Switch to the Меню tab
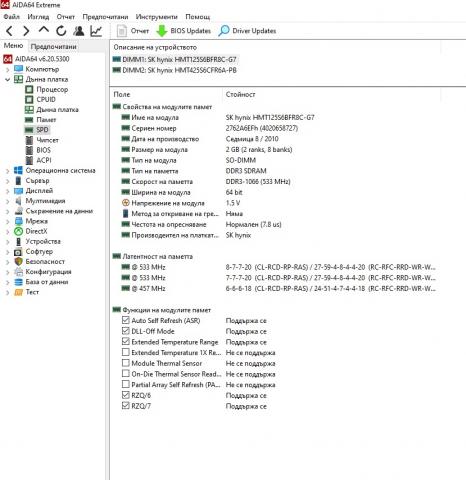 pos(14,46)
